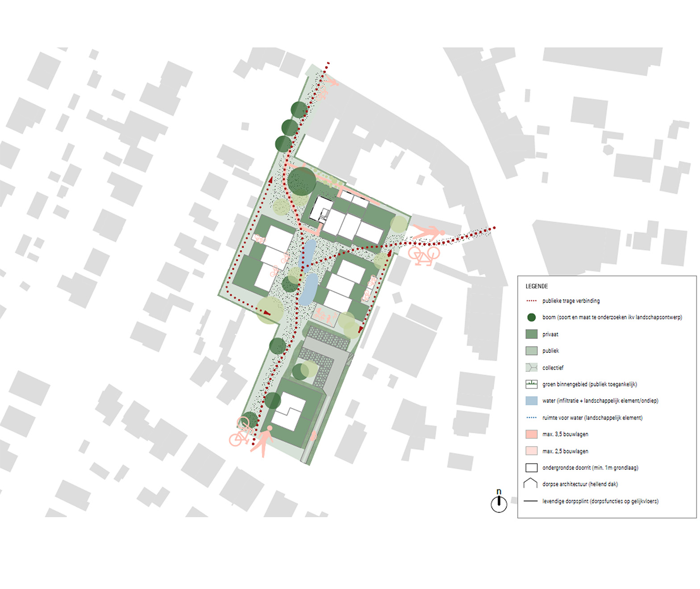This screenshot has width=700, height=589.
Task: Click the ondergrondse doorrit rectangle symbol
Action: [531, 468]
